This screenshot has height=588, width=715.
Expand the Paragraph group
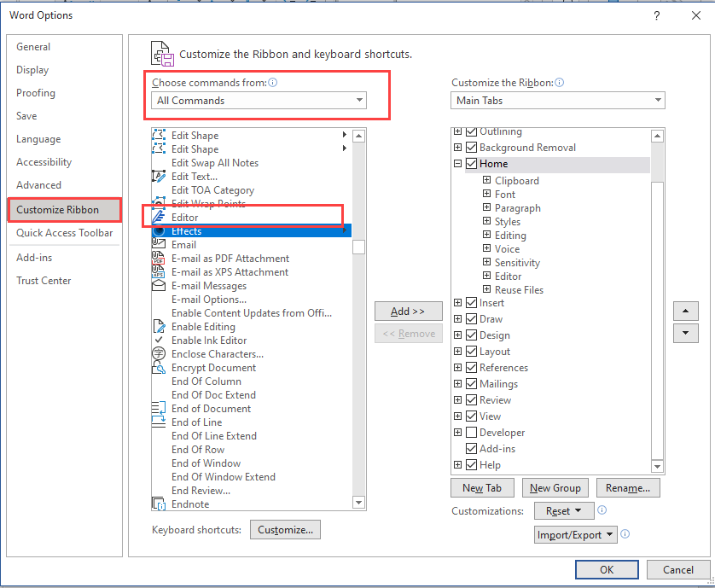(x=486, y=207)
